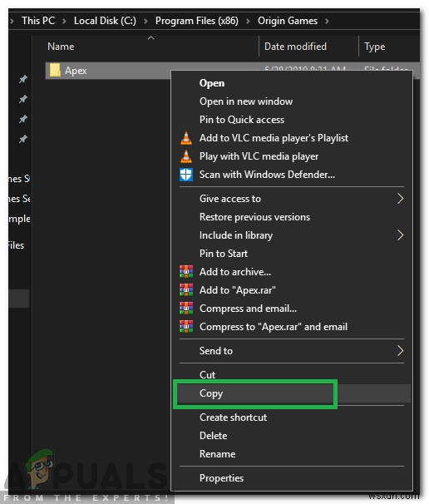Viewport: 429px width, 504px height.
Task: Expand the Give access to submenu arrow
Action: pyautogui.click(x=400, y=199)
